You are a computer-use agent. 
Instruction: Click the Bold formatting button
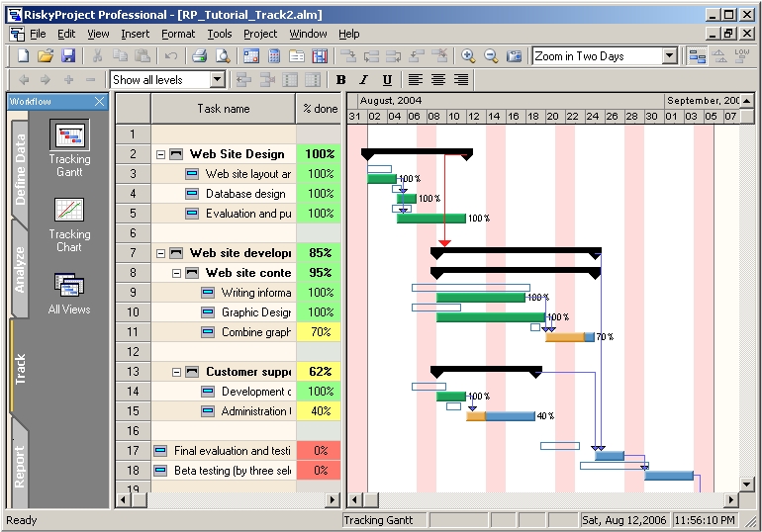pyautogui.click(x=341, y=80)
